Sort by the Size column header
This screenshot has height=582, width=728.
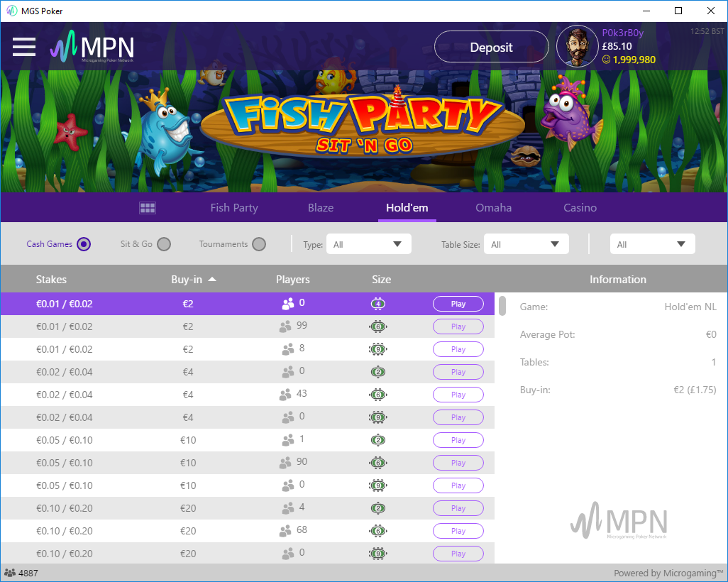(381, 280)
